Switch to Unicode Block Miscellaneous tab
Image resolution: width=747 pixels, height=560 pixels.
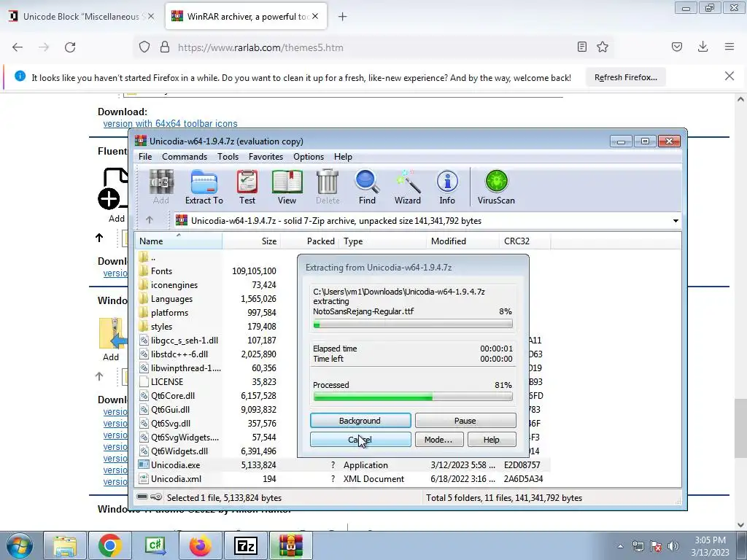coord(81,16)
